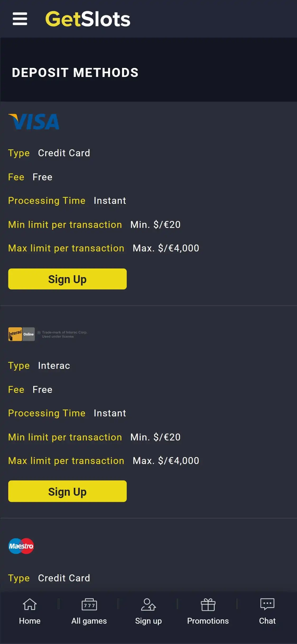Select the "Sign up" bottom nav label
Screen dimensions: 297x644
pos(148,621)
